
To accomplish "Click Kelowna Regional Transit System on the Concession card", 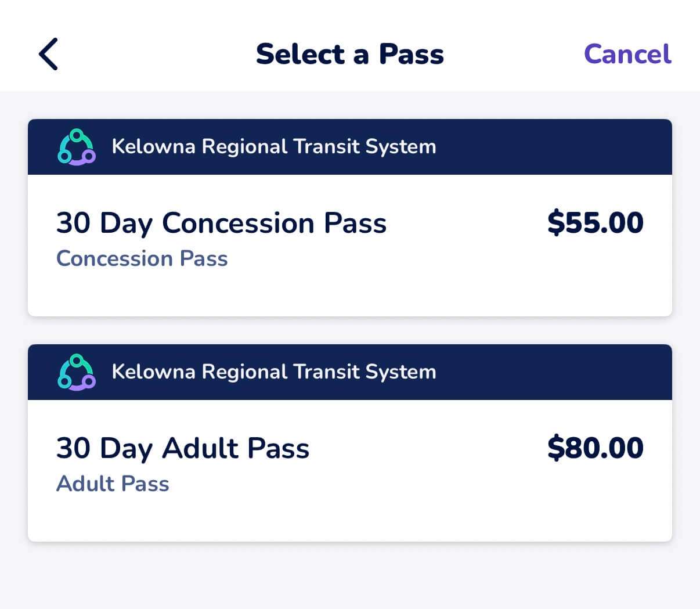I will pyautogui.click(x=273, y=147).
